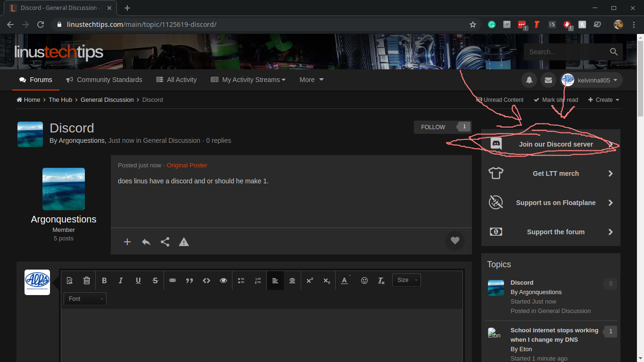Share the post with share icon

[x=165, y=242]
